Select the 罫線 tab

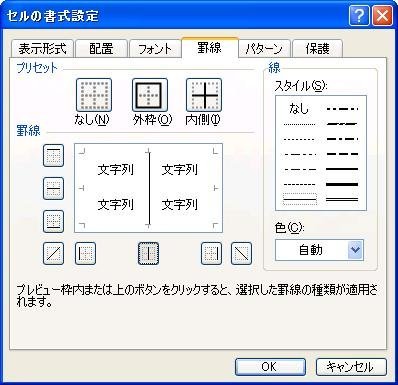coord(210,48)
